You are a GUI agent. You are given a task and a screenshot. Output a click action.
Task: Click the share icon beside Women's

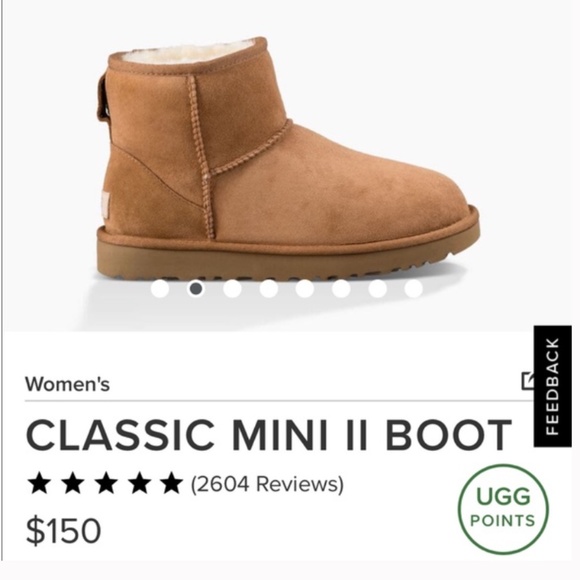[x=527, y=381]
